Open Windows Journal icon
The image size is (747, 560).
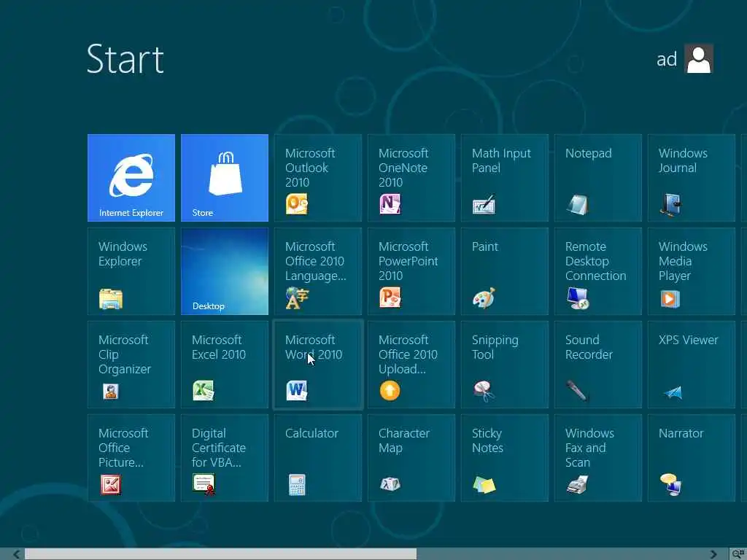pyautogui.click(x=670, y=205)
